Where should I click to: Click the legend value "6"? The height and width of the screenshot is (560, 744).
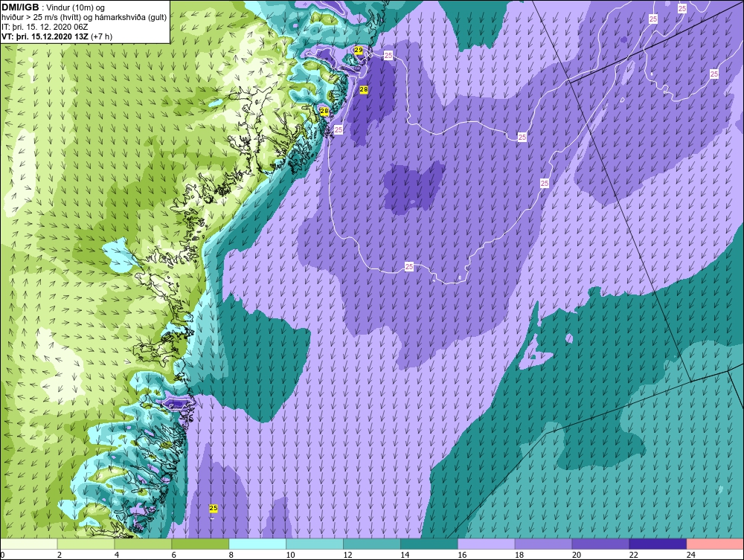tap(173, 555)
